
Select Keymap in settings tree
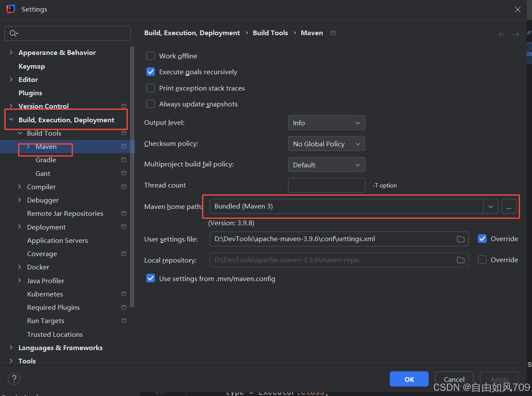[x=32, y=66]
